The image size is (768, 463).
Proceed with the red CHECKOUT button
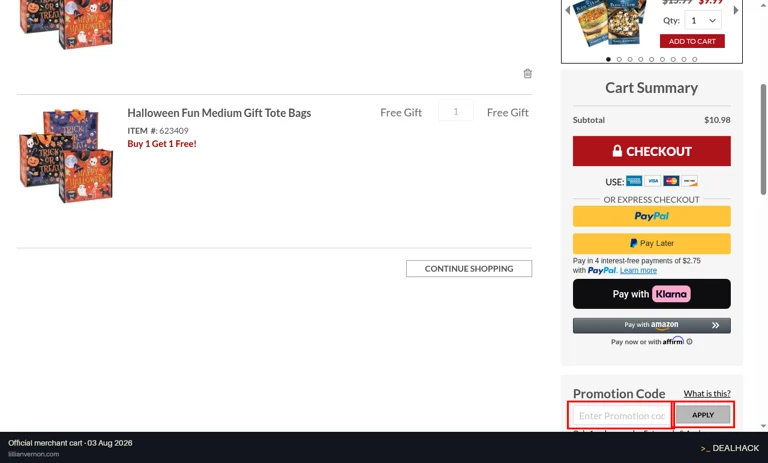(x=651, y=151)
